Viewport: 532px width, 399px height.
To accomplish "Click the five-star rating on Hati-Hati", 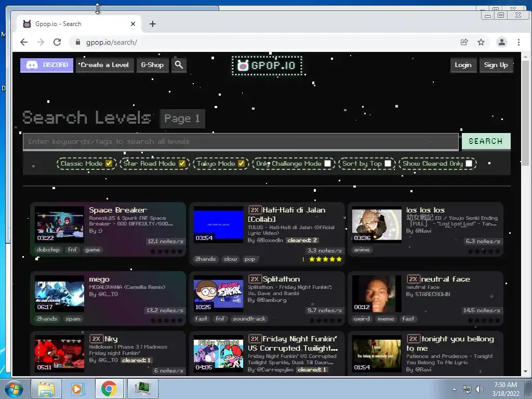I will (325, 259).
